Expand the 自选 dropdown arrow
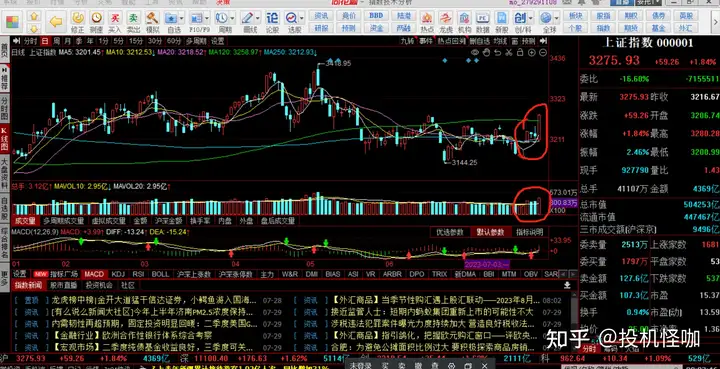The image size is (720, 369). coord(182,18)
